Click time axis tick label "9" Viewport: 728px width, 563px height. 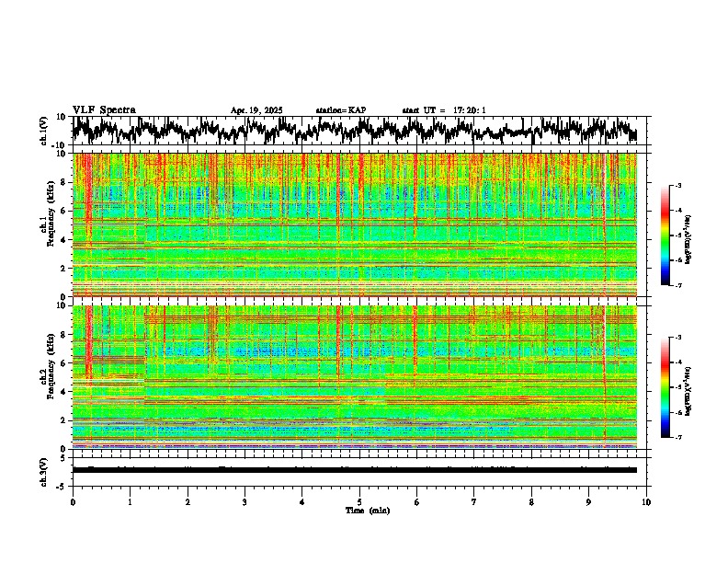tap(588, 502)
